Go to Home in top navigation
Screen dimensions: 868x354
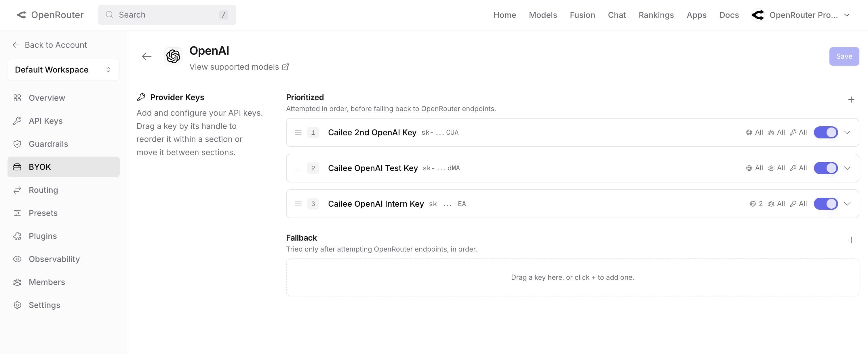pyautogui.click(x=505, y=15)
